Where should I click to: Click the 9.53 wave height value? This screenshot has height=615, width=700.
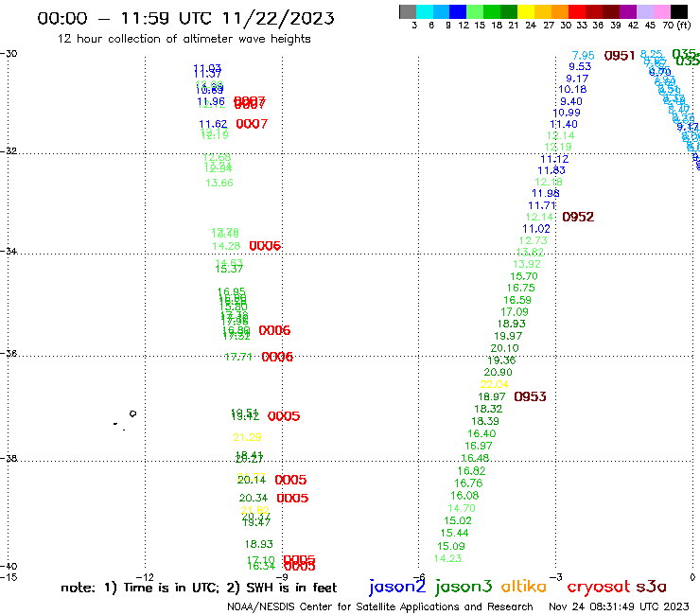(580, 66)
